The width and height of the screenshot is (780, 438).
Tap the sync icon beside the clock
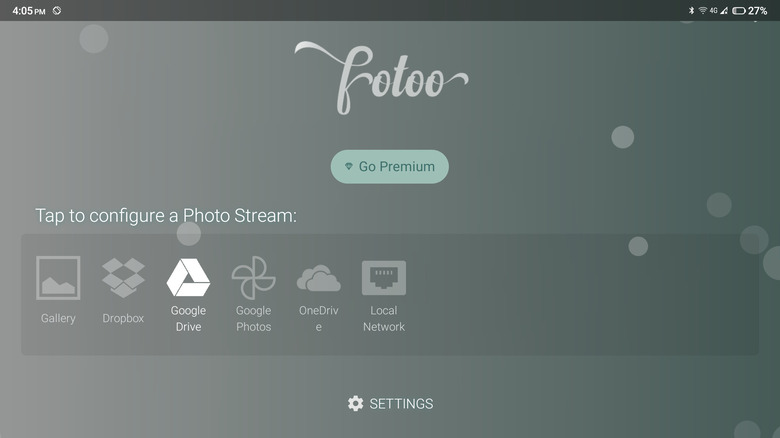point(57,10)
